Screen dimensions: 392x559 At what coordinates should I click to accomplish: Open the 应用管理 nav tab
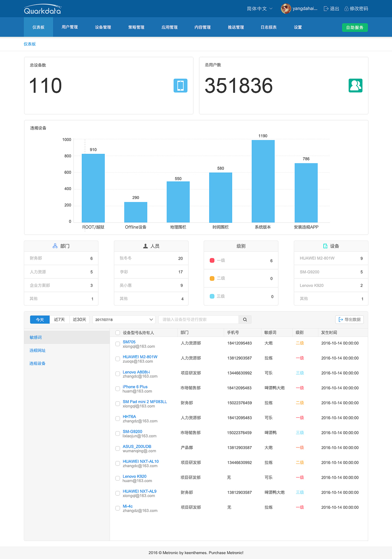pyautogui.click(x=169, y=27)
